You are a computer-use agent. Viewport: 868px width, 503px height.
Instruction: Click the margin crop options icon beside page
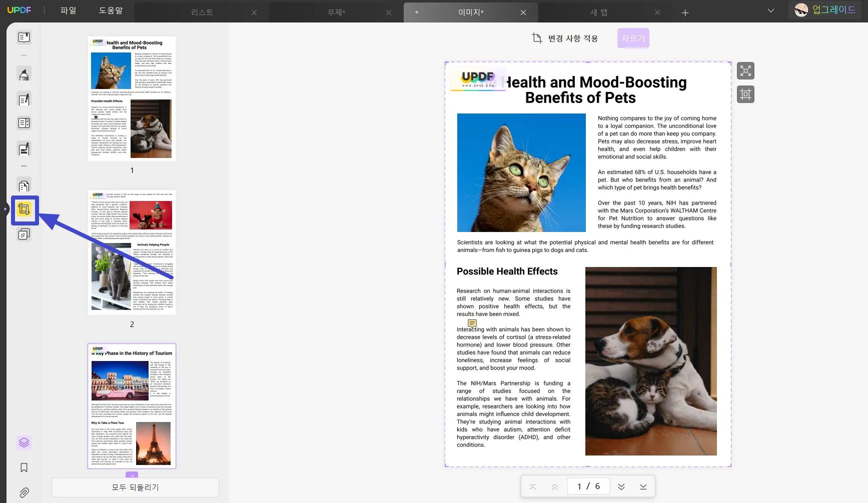pos(745,94)
